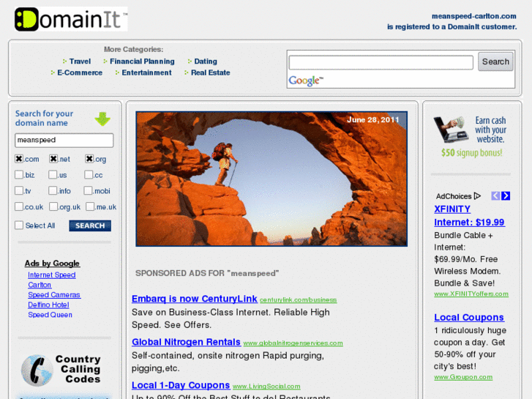The image size is (532, 399).
Task: Click the AdChoices triangle icon
Action: (x=477, y=196)
